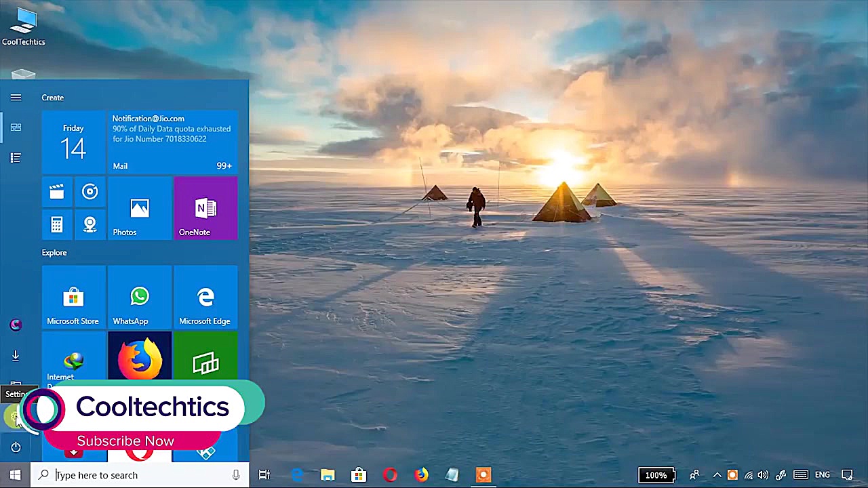Launch Opera from the taskbar
The width and height of the screenshot is (868, 488).
(390, 475)
